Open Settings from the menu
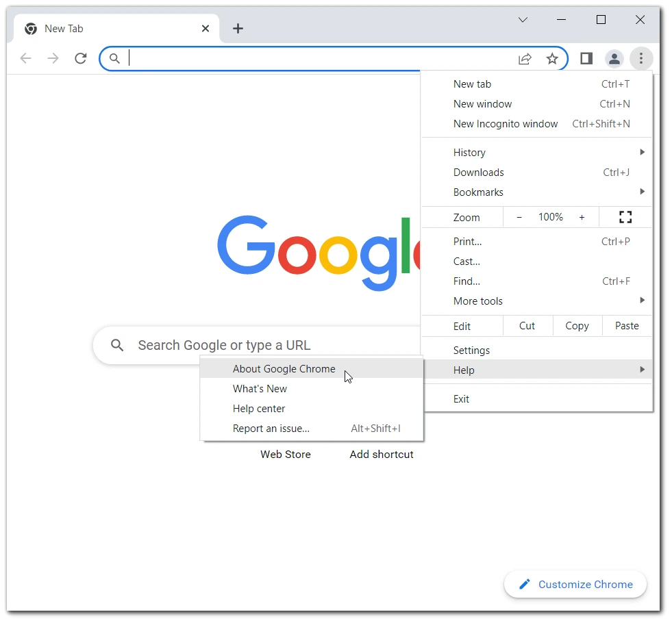The height and width of the screenshot is (623, 672). tap(536, 351)
